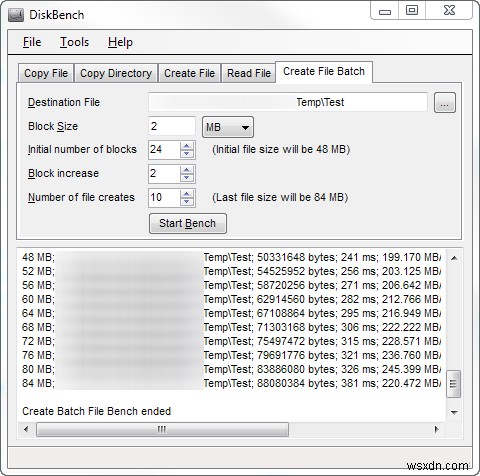Maximize the DiskBench window
This screenshot has width=480, height=476.
pyautogui.click(x=412, y=11)
